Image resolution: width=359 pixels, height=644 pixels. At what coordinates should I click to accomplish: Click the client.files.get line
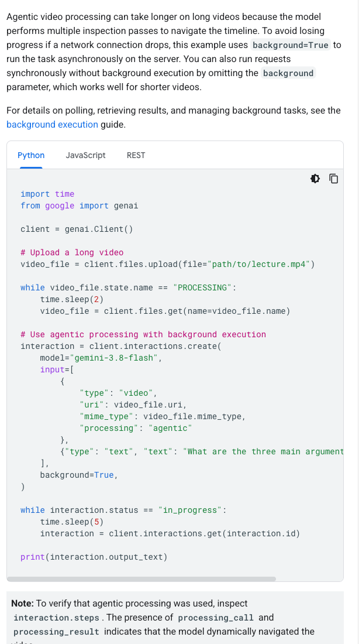[x=165, y=311]
